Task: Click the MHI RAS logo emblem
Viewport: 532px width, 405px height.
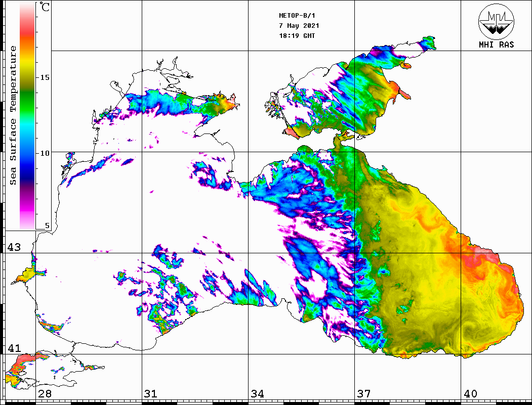Action: click(x=496, y=21)
